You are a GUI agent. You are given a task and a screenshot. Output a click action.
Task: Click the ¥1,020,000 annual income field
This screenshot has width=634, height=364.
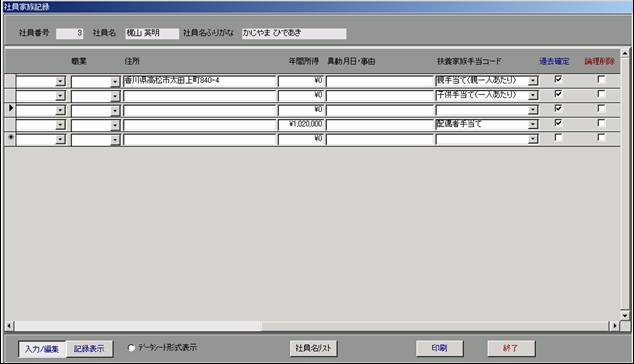coord(301,124)
